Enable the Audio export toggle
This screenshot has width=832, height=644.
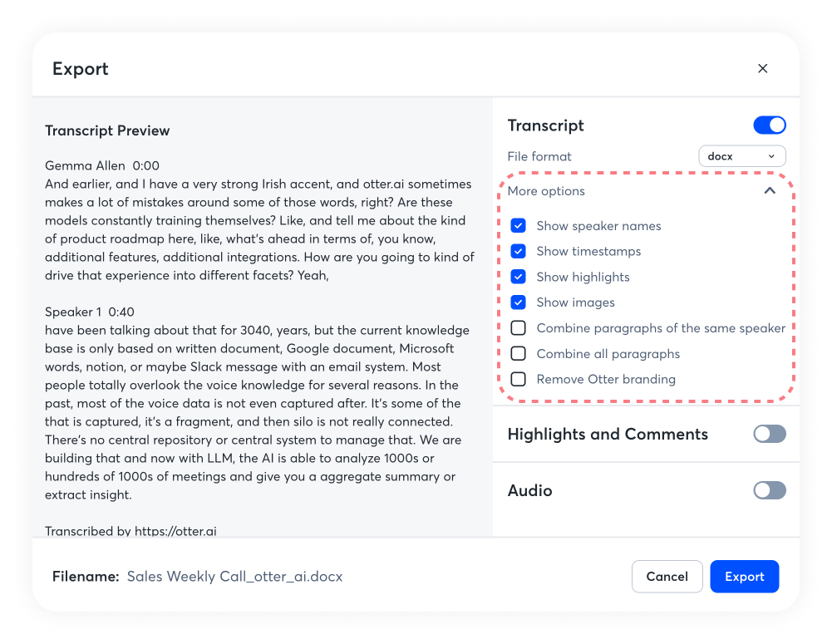pos(770,490)
